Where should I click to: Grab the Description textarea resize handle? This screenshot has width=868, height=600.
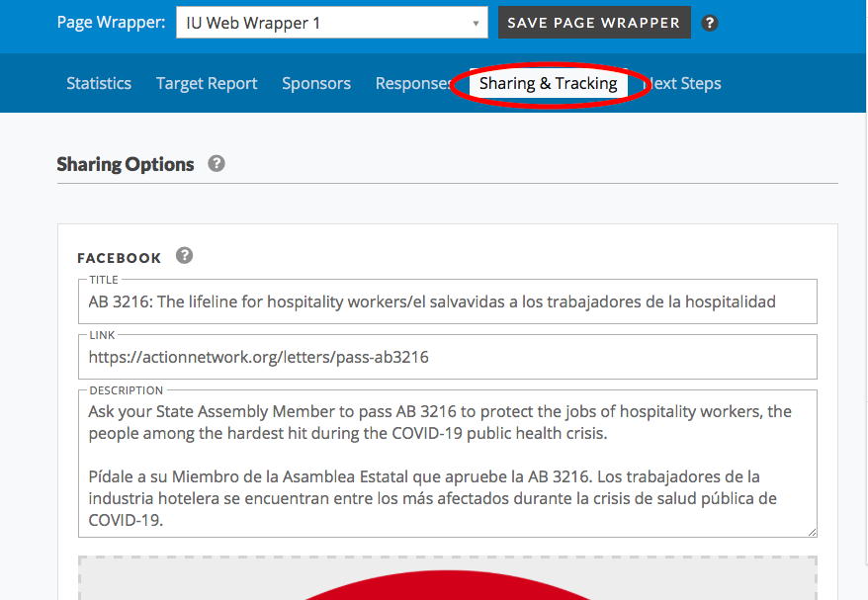(812, 532)
